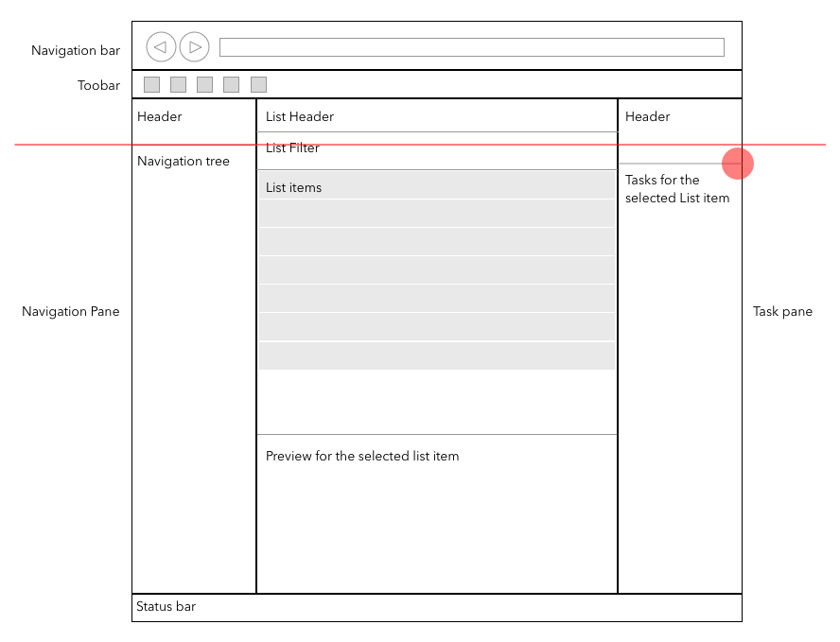Click the List Filter row
This screenshot has width=840, height=642.
(437, 151)
